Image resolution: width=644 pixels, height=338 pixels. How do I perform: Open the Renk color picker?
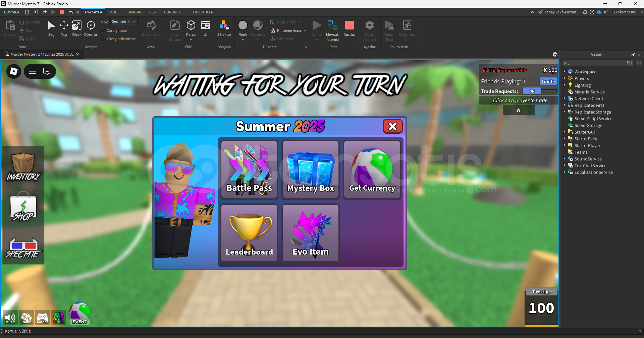[x=243, y=28]
